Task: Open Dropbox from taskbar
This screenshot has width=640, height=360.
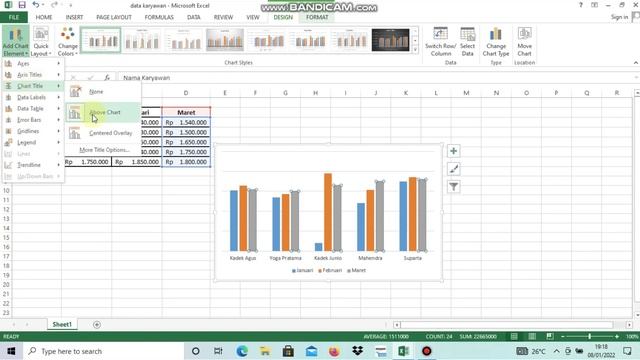Action: (x=358, y=351)
